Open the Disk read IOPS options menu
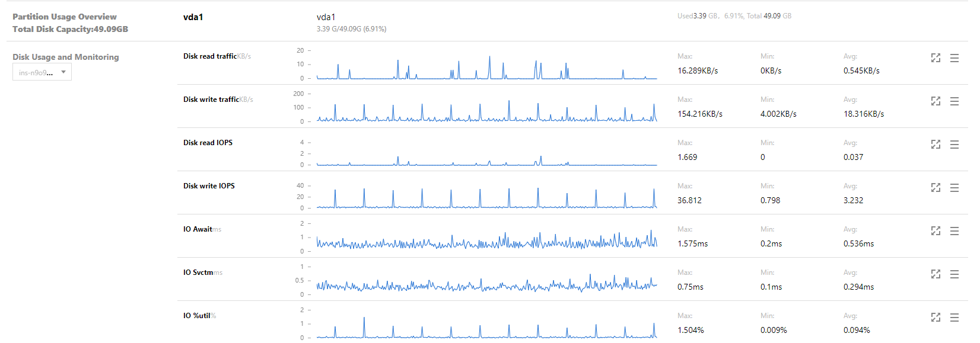 [954, 145]
